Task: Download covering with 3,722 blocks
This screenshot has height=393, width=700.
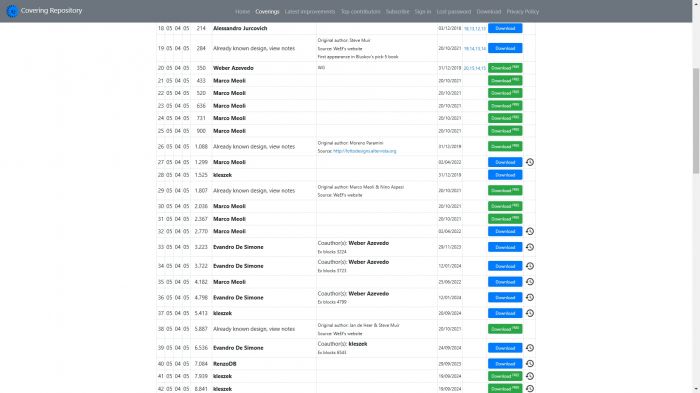Action: pyautogui.click(x=505, y=266)
